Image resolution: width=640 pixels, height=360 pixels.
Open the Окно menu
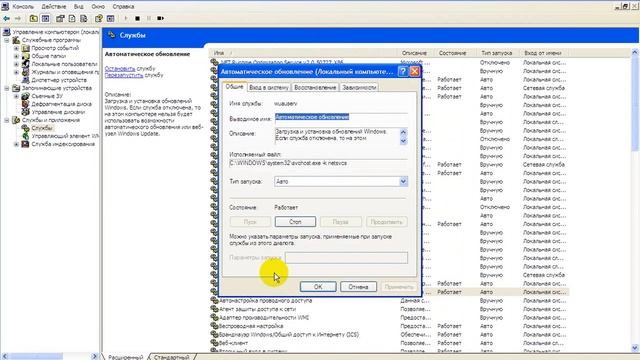(98, 7)
